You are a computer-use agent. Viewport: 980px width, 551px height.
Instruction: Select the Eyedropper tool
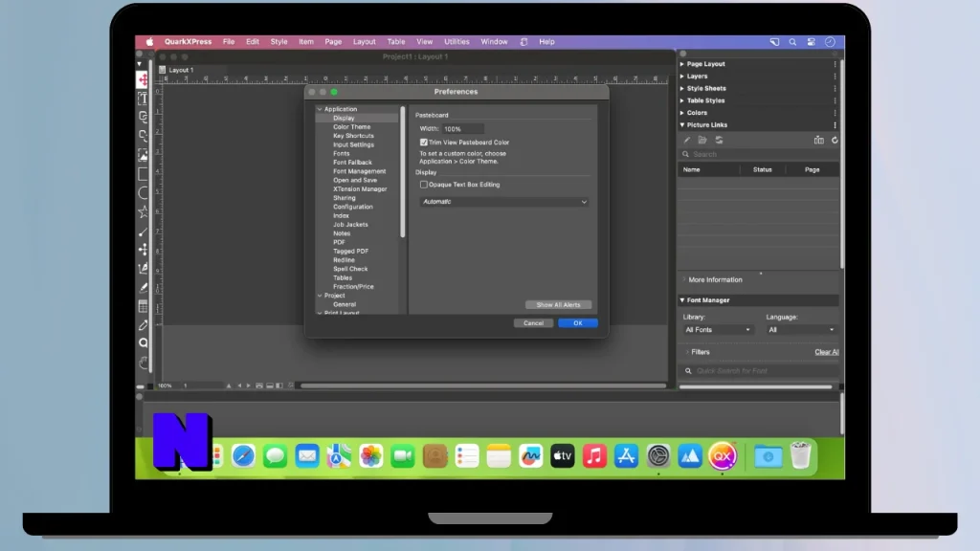(x=144, y=325)
